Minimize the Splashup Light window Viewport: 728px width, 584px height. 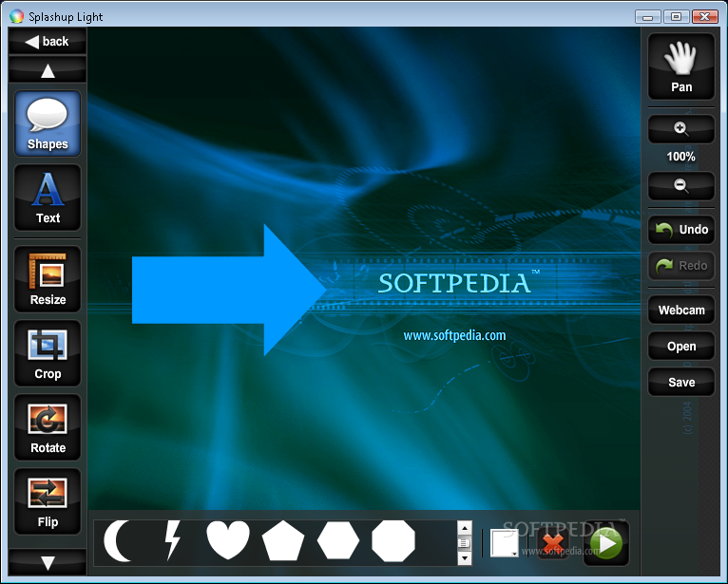pyautogui.click(x=648, y=17)
